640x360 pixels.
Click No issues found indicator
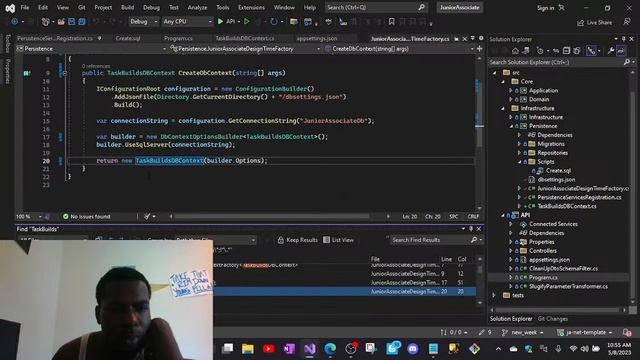point(87,216)
